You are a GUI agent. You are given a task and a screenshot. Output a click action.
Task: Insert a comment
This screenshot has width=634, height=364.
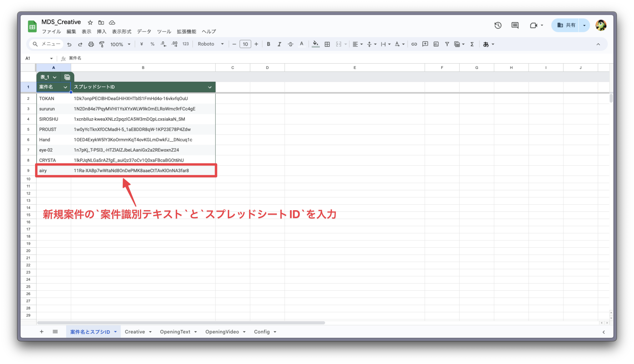point(425,44)
